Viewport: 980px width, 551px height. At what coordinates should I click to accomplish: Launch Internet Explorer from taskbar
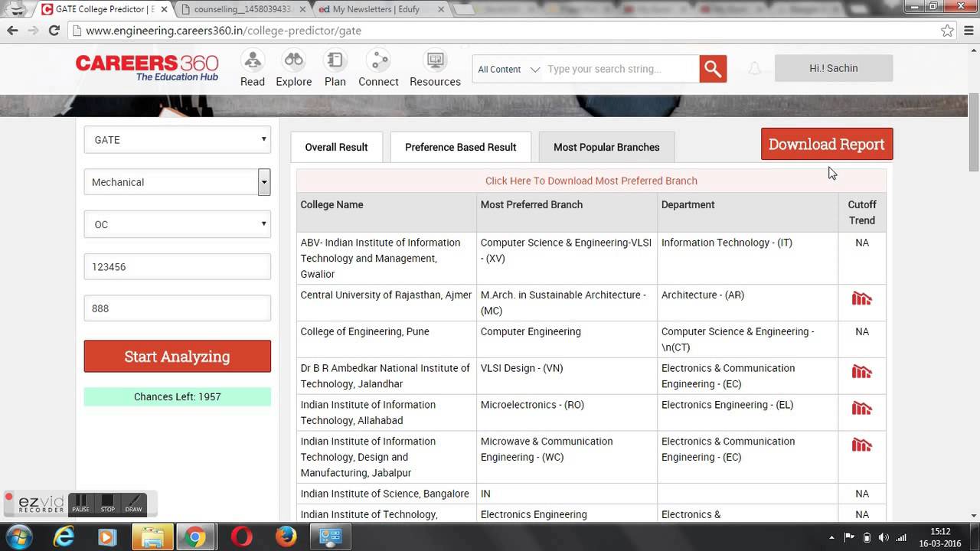(64, 537)
